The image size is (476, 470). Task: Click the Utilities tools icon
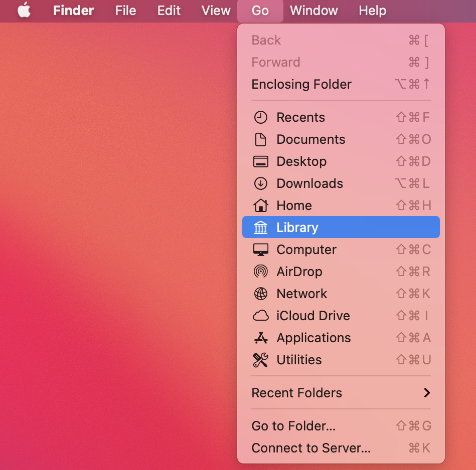[x=260, y=360]
